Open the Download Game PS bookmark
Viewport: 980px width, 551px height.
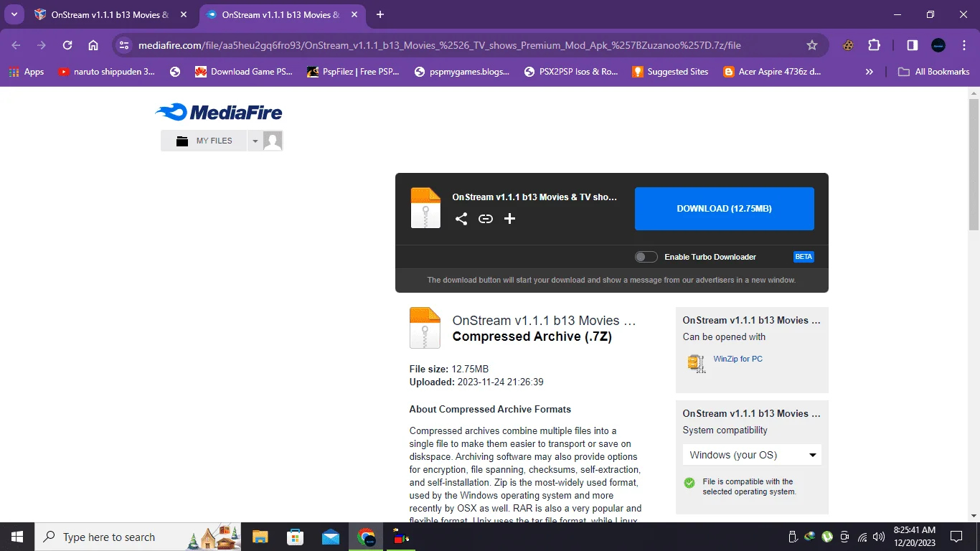pos(244,72)
